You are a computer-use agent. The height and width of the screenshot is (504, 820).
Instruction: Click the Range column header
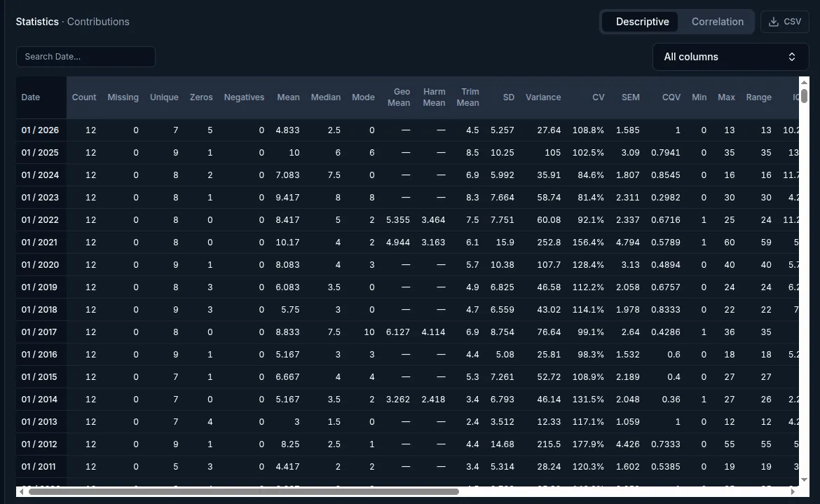click(759, 97)
